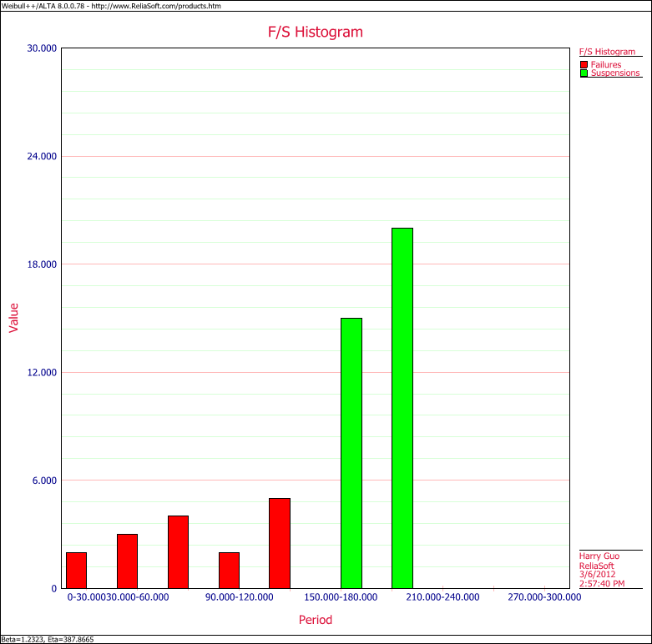Click the red Failures legend swatch
The image size is (652, 644).
pos(584,64)
